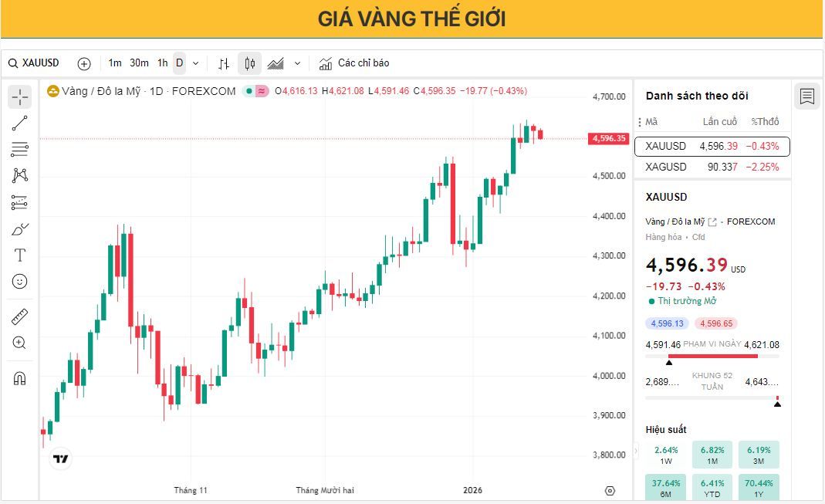This screenshot has width=825, height=504.
Task: Switch to the 1h timeframe
Action: [x=161, y=63]
